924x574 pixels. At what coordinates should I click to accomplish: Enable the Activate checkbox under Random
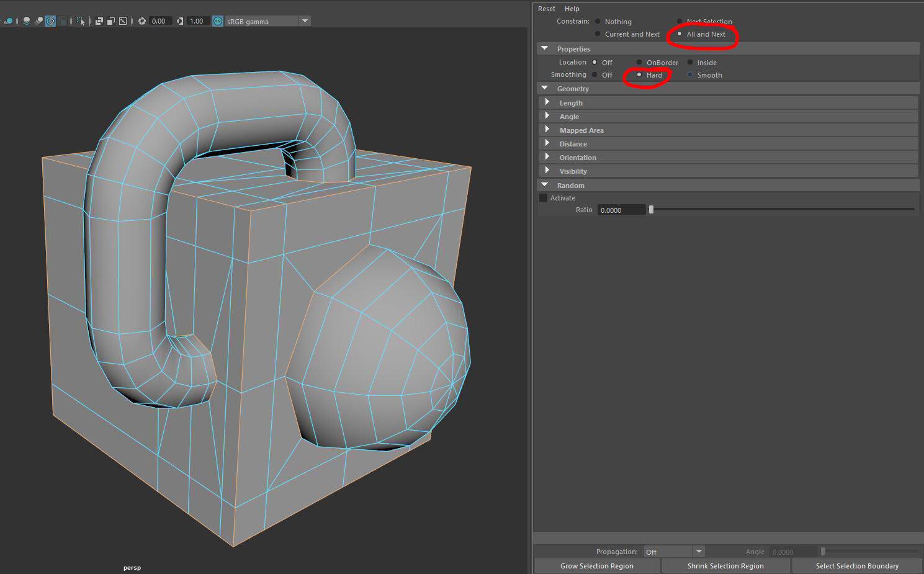(x=543, y=198)
